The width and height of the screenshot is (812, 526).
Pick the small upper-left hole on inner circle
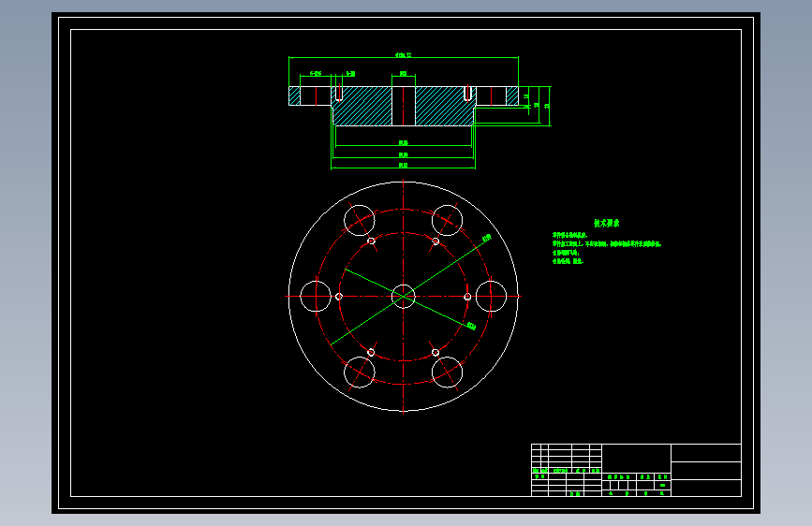point(371,241)
